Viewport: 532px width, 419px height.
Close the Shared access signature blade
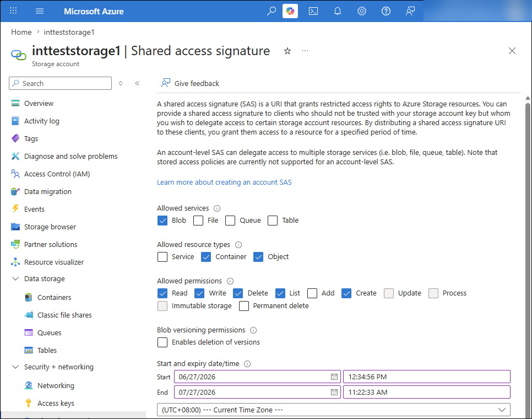tap(512, 51)
